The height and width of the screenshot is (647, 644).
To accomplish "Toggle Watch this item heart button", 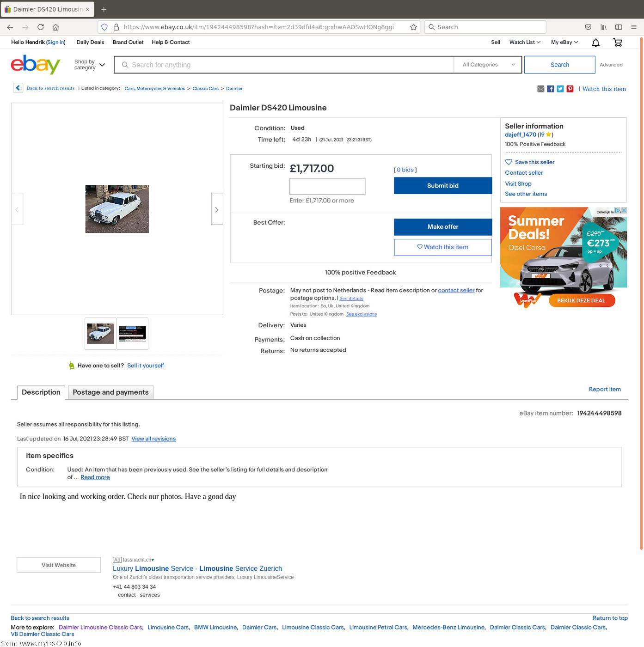I will [442, 247].
